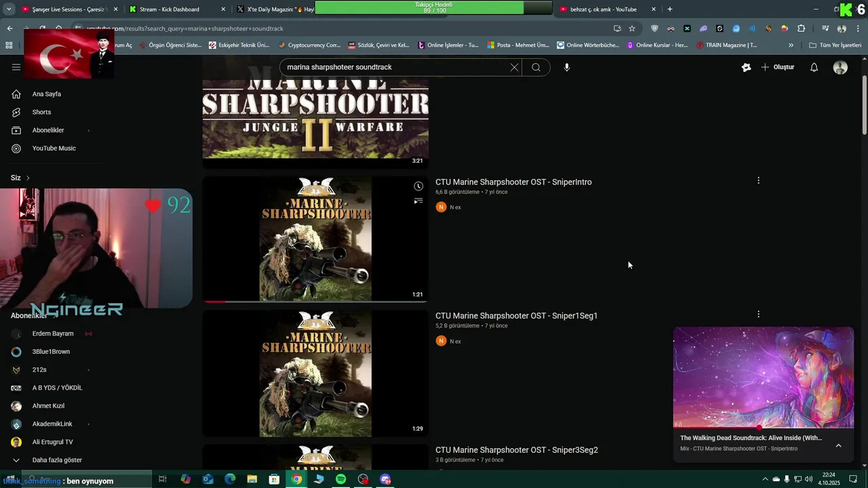Open CTU Marine Sharpshooter OST - SniperIntro title

[x=513, y=182]
